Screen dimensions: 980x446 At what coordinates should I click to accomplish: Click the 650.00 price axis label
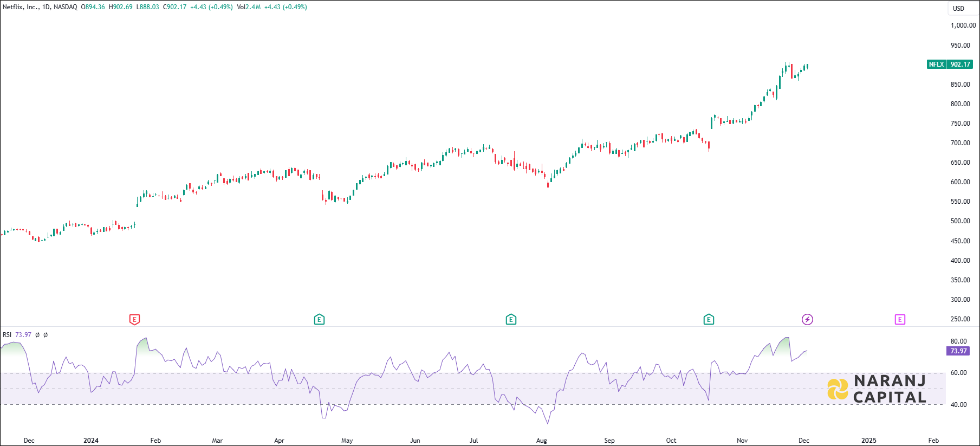pyautogui.click(x=960, y=163)
